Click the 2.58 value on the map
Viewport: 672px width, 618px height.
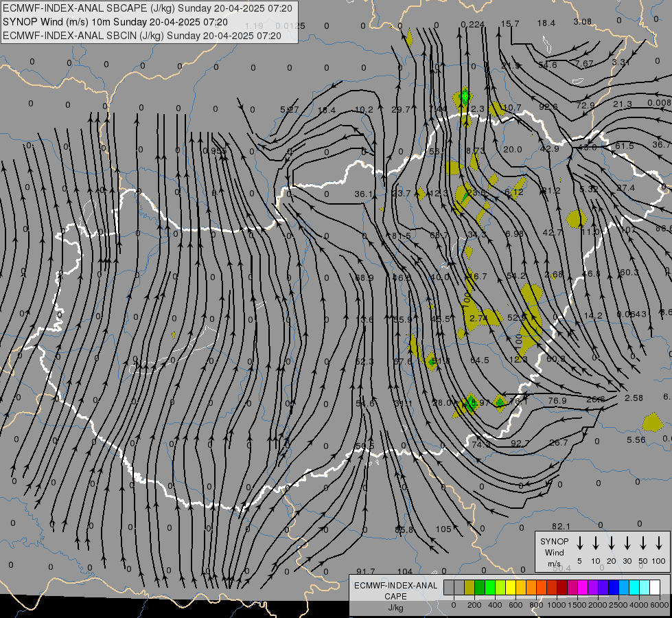pyautogui.click(x=634, y=398)
